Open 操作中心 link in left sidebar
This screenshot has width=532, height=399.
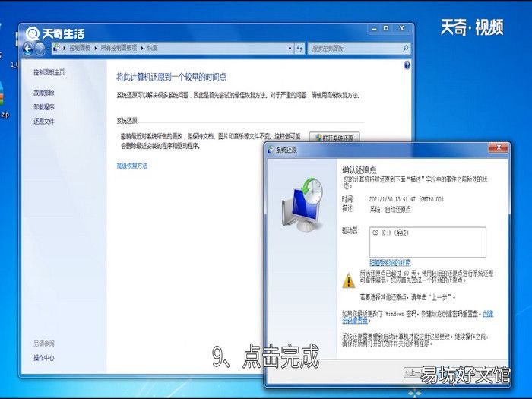[x=44, y=358]
